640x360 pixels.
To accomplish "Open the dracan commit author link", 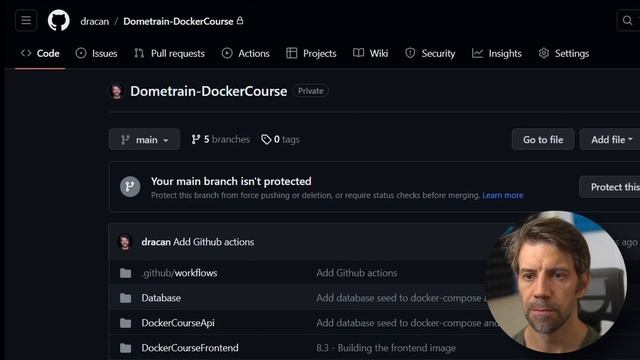I will tap(156, 242).
